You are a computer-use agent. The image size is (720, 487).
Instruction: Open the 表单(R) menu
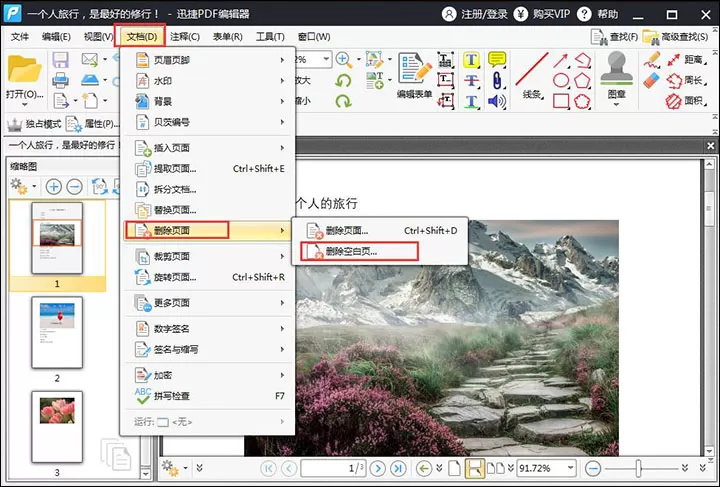click(x=227, y=36)
